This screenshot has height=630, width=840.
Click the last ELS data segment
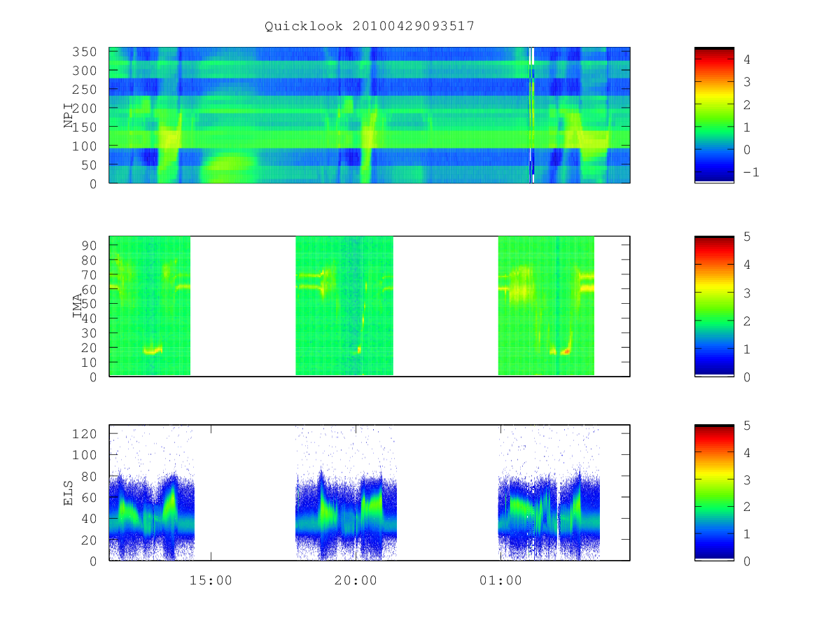point(549,493)
